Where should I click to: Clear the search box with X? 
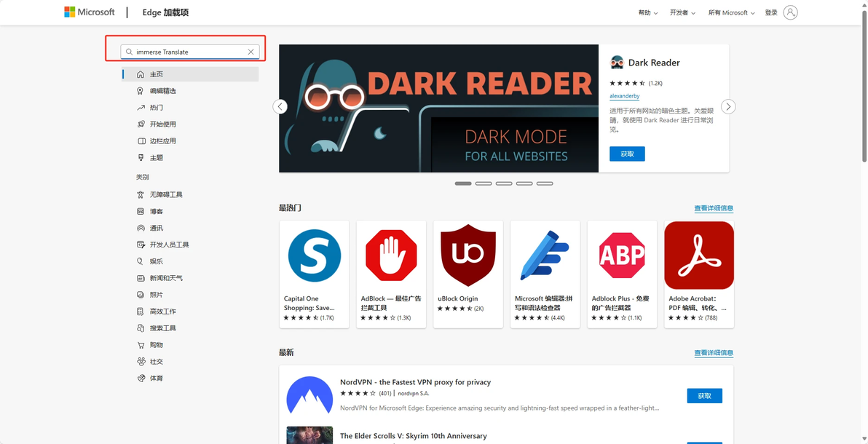click(250, 52)
